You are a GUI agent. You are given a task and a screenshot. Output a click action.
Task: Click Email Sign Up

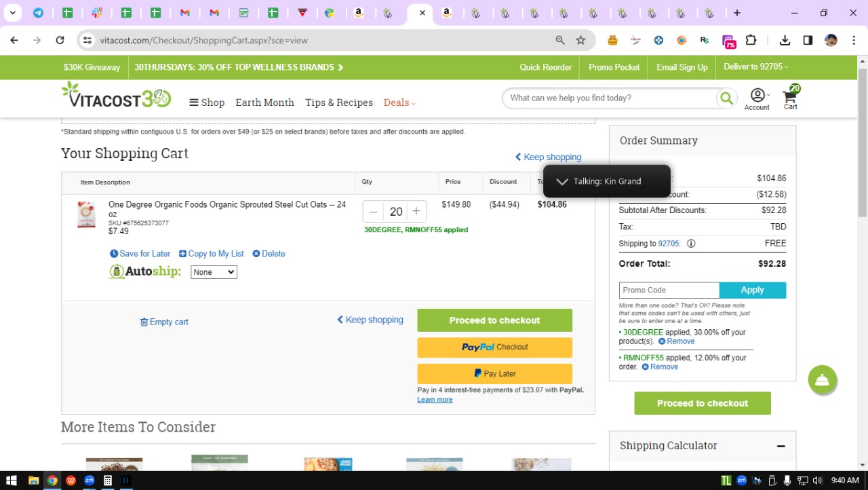pyautogui.click(x=682, y=67)
